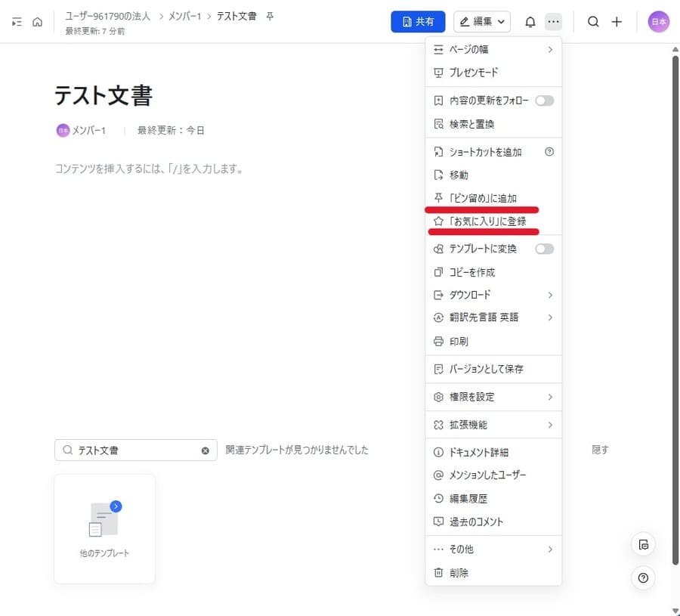Open the feedback icon above the help icon
This screenshot has height=616, width=680.
643,544
